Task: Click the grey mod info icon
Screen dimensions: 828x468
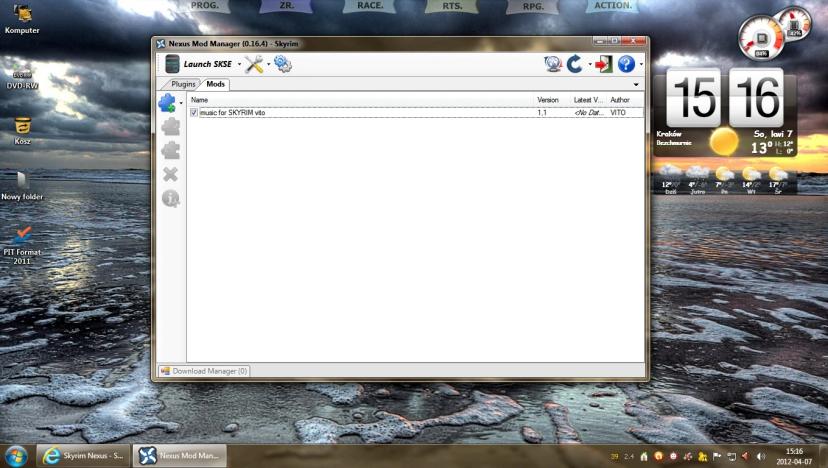Action: click(170, 199)
